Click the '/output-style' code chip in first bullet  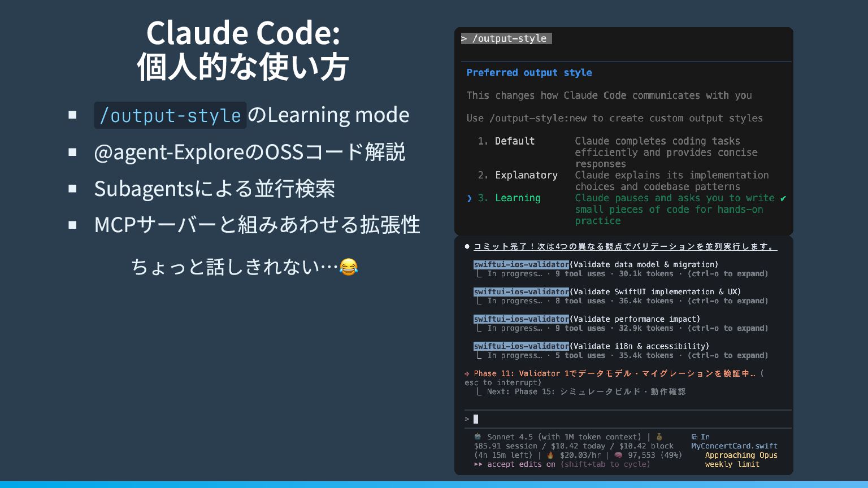tap(170, 115)
